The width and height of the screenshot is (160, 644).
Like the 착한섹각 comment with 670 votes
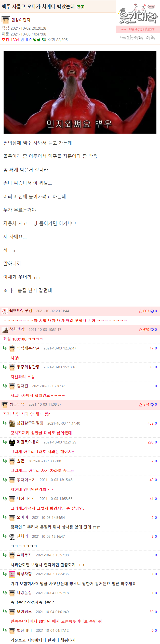pyautogui.click(x=140, y=330)
